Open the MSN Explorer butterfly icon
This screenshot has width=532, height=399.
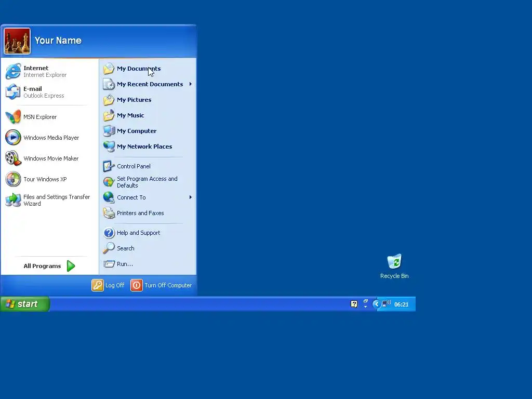[13, 117]
